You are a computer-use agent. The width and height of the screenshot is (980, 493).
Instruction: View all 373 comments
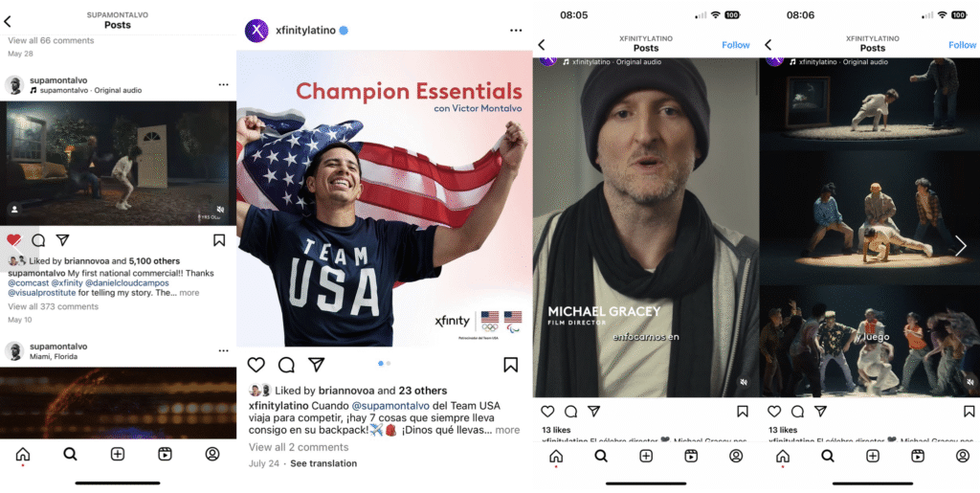(x=54, y=306)
